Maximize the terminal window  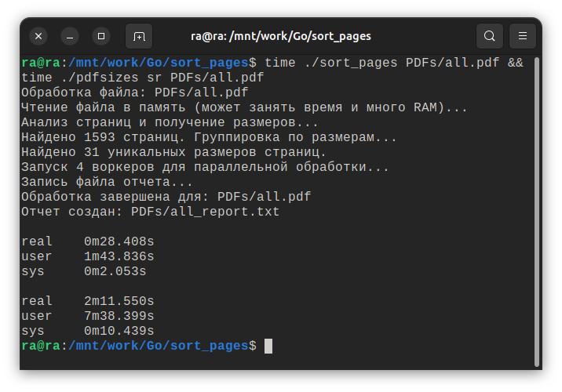[x=100, y=36]
